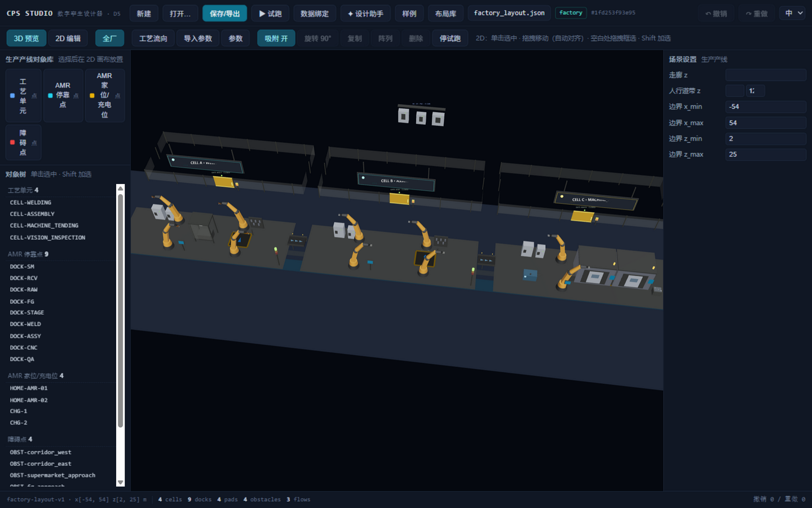Select the 全厂 view button

pyautogui.click(x=109, y=38)
